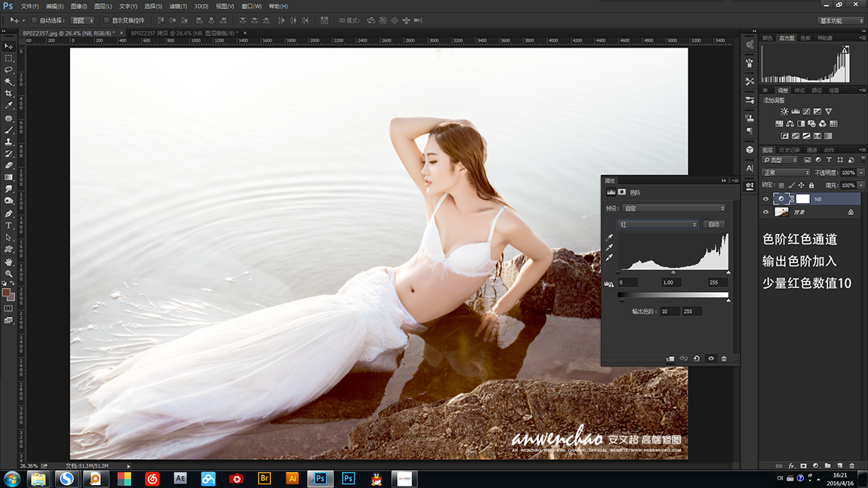The image size is (868, 488).
Task: Click the NB layer mask thumbnail
Action: [802, 198]
